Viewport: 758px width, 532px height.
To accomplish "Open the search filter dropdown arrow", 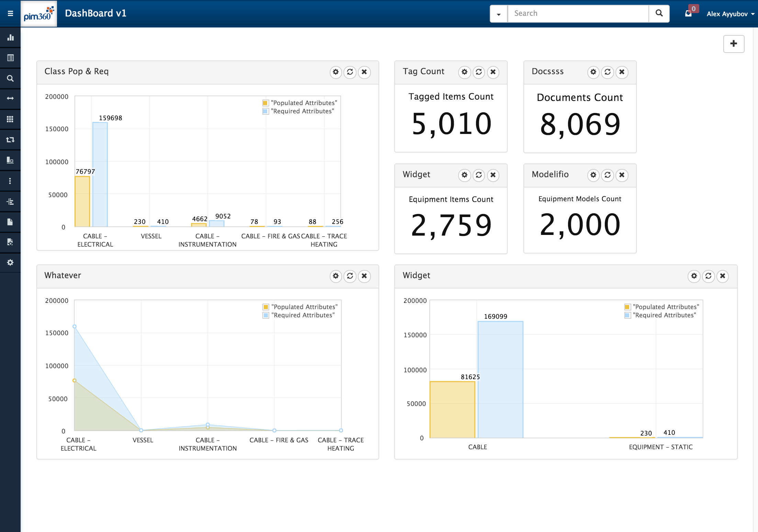I will pos(499,14).
